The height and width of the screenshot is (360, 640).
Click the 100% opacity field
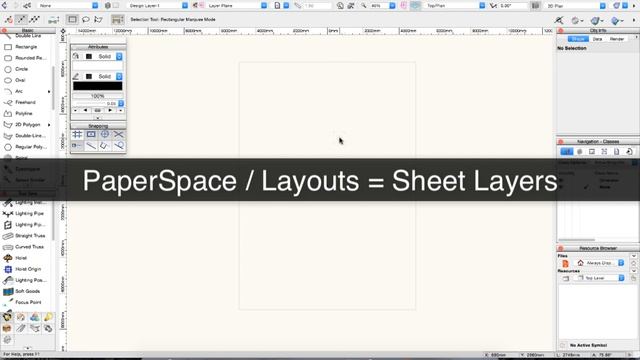98,96
